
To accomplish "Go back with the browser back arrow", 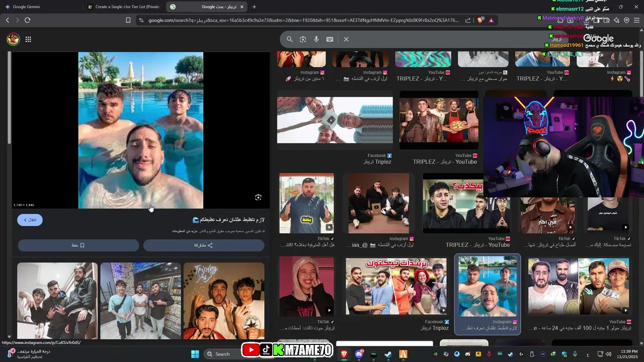I will (7, 20).
